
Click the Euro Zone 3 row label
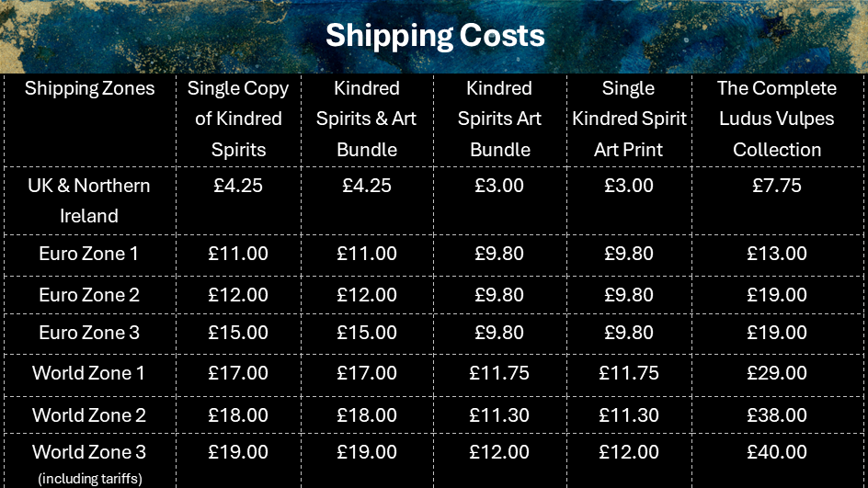pos(89,333)
